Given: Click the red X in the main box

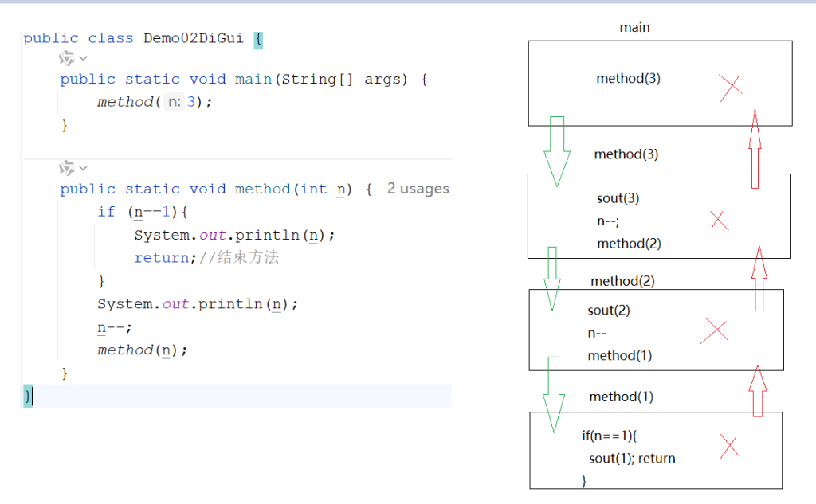Looking at the screenshot, I should pos(730,88).
